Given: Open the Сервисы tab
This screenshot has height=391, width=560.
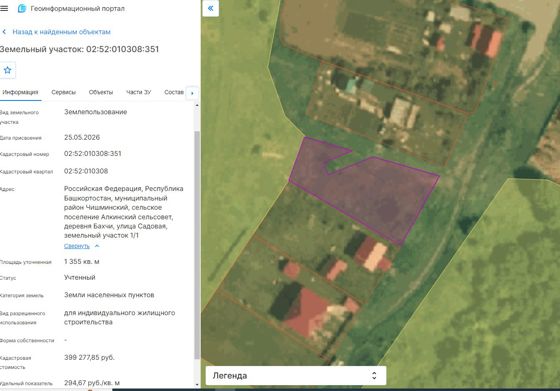Looking at the screenshot, I should point(64,92).
